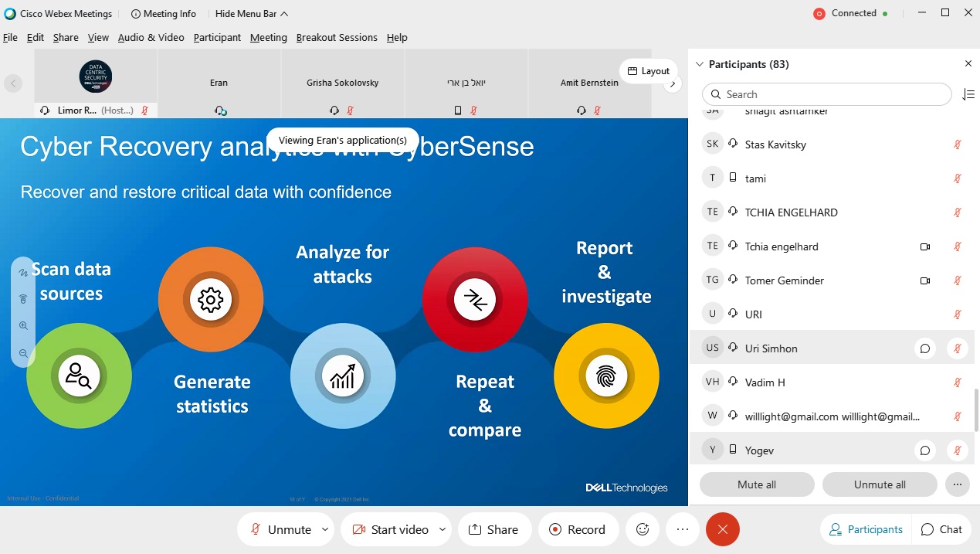Open chat with Yogev
This screenshot has height=554, width=980.
(924, 450)
